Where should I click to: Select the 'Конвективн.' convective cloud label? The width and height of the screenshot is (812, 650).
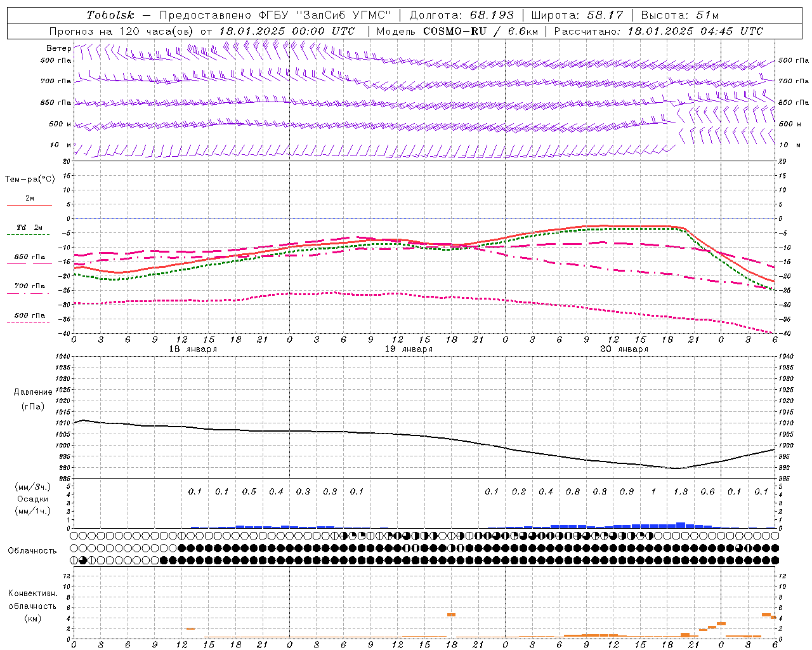[33, 594]
